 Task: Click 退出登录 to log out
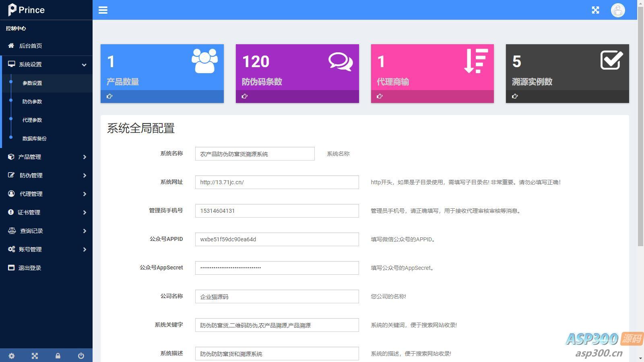30,268
